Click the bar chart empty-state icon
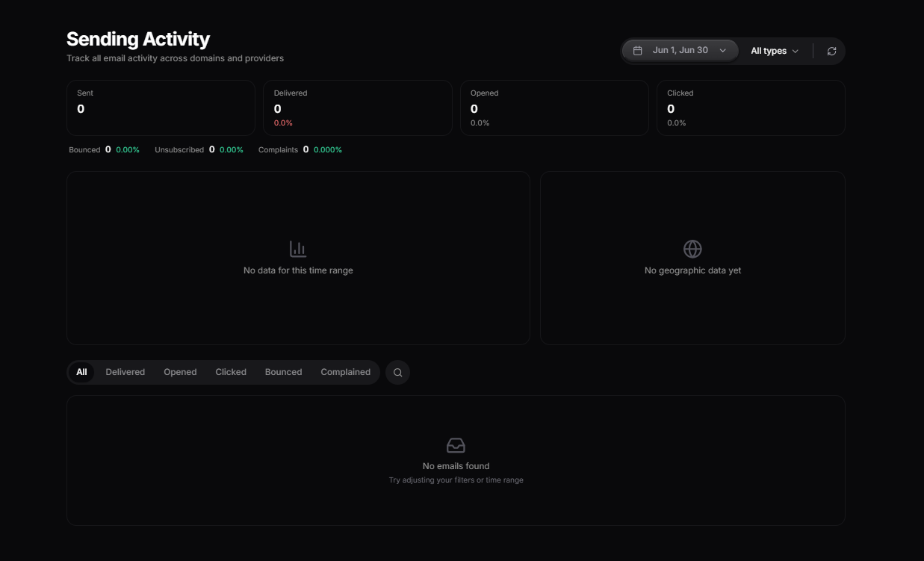Viewport: 924px width, 561px height. (298, 249)
